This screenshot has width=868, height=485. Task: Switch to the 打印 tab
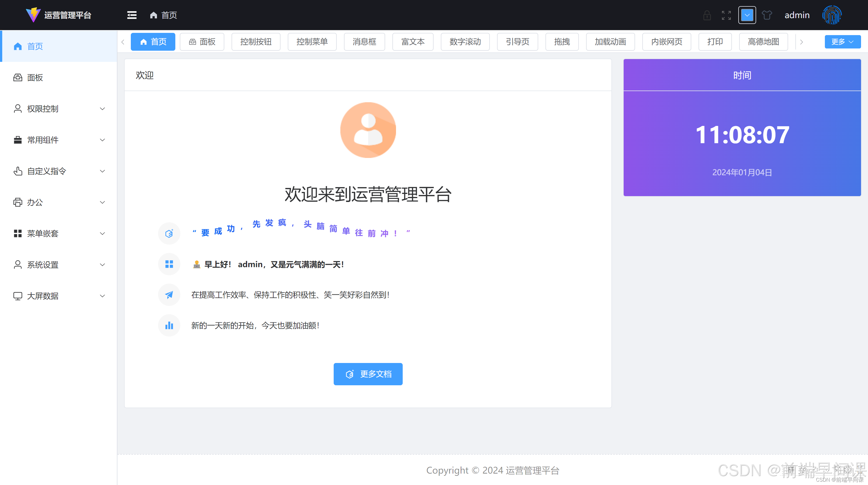(715, 42)
